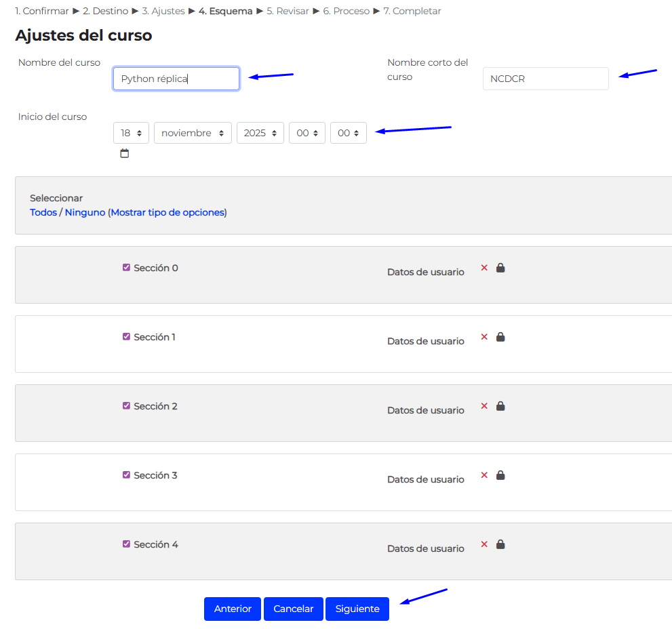Open the calendar date picker icon
This screenshot has width=672, height=629.
(124, 154)
